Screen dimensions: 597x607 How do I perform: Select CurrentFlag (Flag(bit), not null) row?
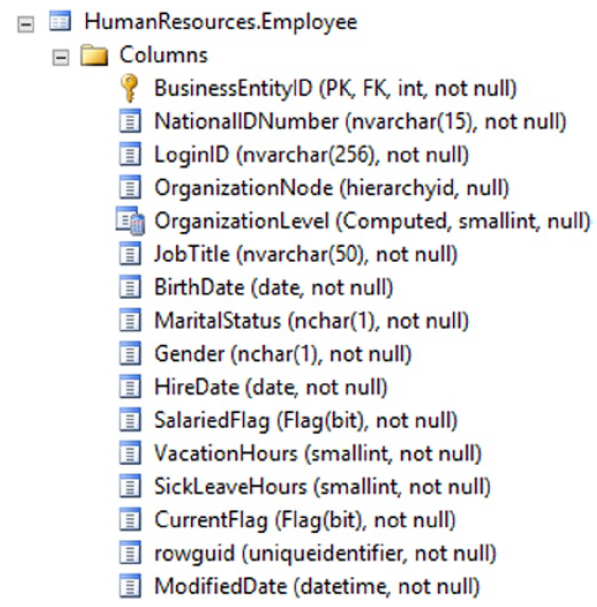coord(305,520)
